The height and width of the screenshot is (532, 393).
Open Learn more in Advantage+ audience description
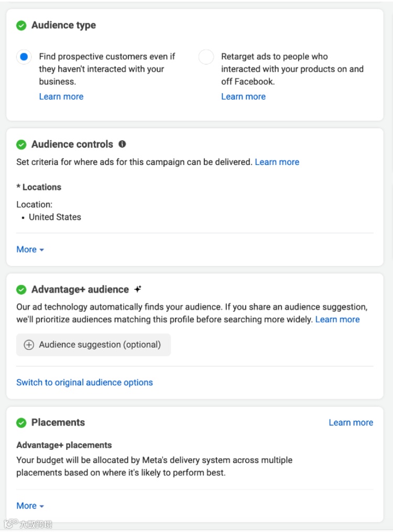337,319
